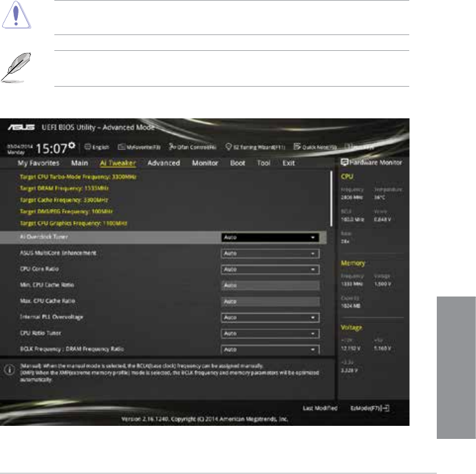Click Target DRAM Frequency text
This screenshot has width=476, height=474.
(x=64, y=188)
